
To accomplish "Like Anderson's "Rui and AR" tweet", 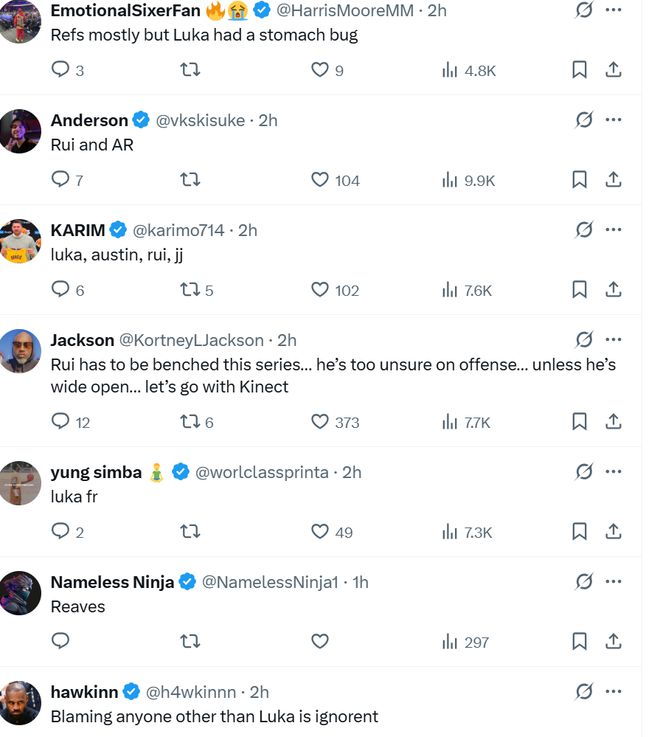I will pyautogui.click(x=320, y=180).
